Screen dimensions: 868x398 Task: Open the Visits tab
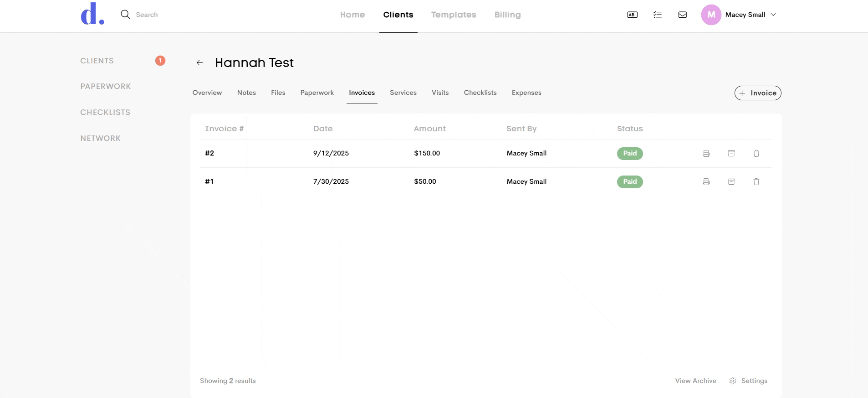pyautogui.click(x=440, y=93)
